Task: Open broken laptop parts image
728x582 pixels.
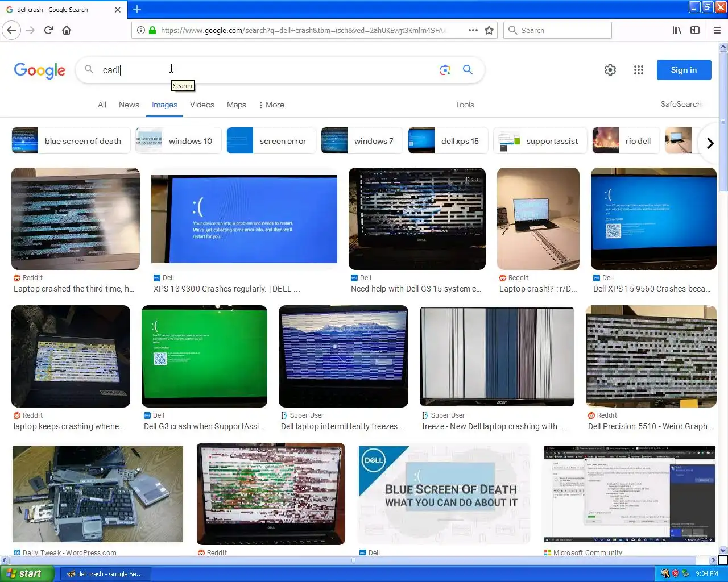Action: tap(98, 494)
